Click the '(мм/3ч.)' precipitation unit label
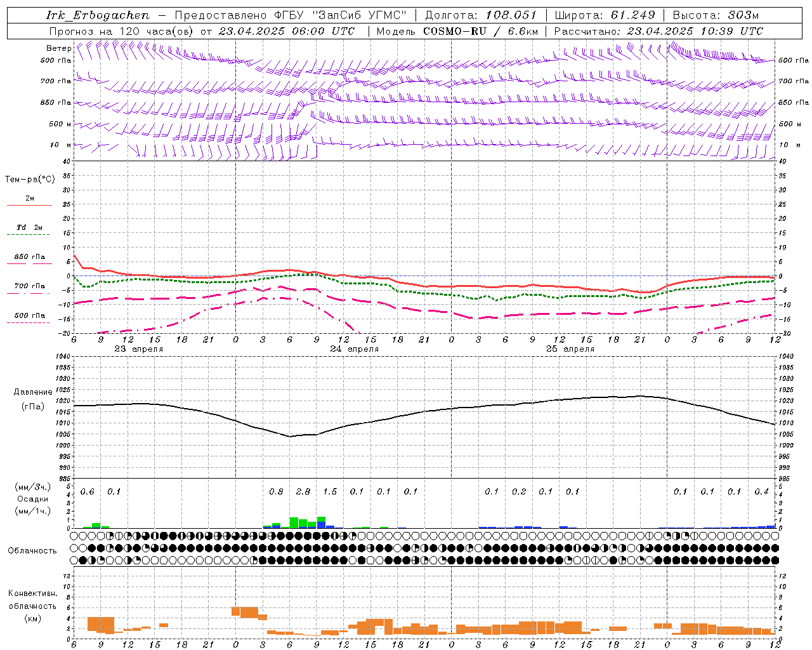Viewport: 812px width, 650px height. tap(33, 487)
